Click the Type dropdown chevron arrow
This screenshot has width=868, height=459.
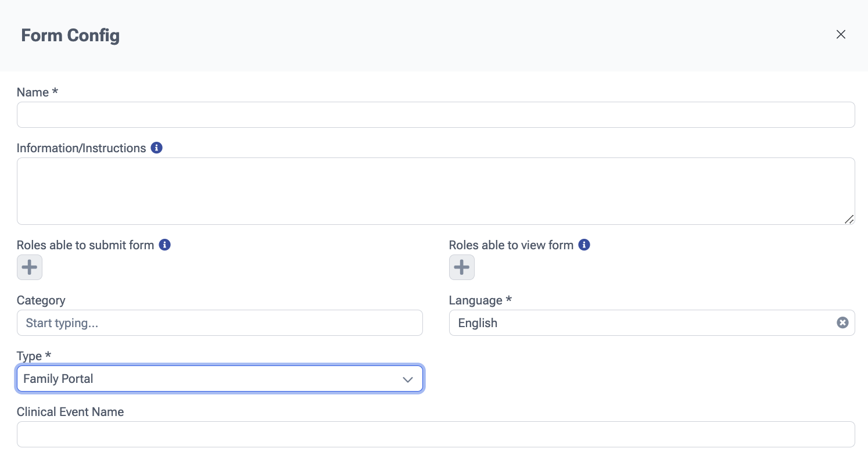tap(408, 379)
